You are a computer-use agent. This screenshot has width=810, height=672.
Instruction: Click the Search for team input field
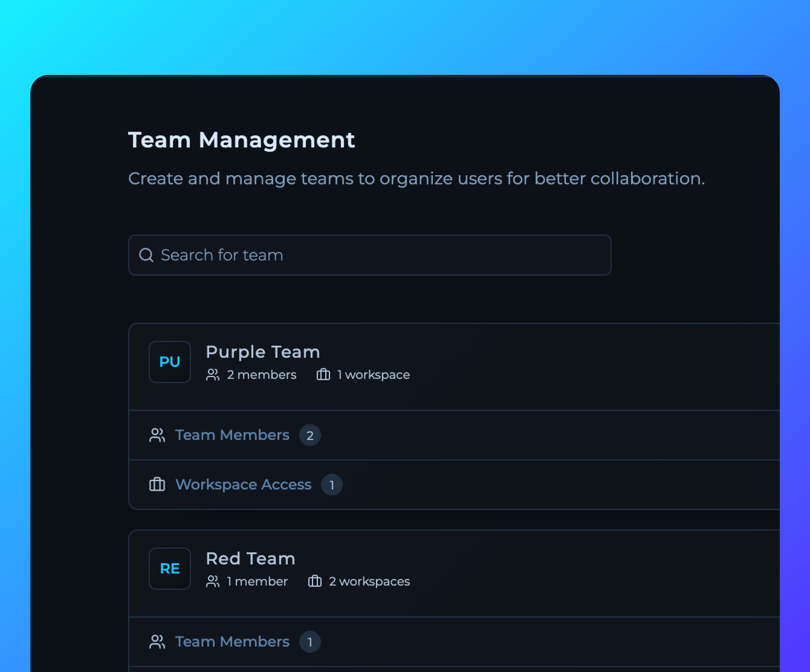370,255
